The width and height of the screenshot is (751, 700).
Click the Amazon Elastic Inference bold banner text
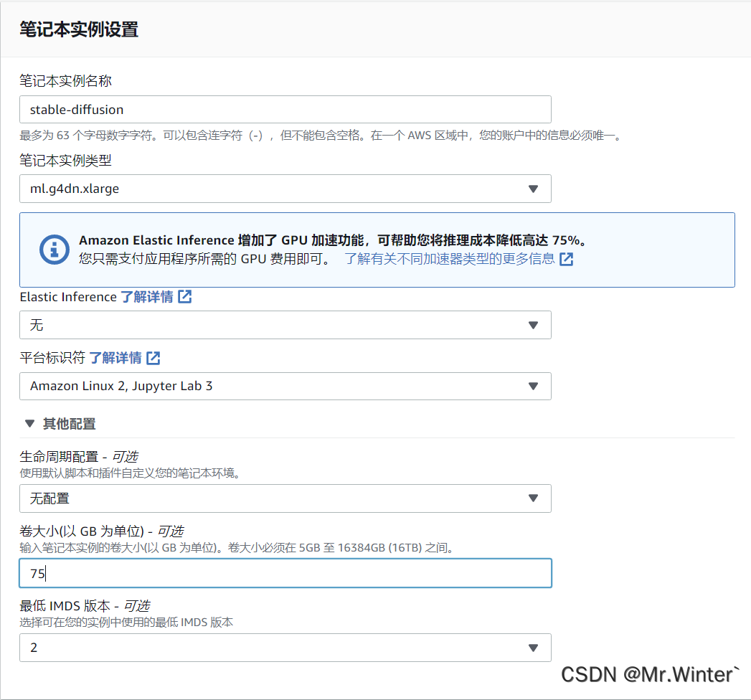[x=333, y=240]
